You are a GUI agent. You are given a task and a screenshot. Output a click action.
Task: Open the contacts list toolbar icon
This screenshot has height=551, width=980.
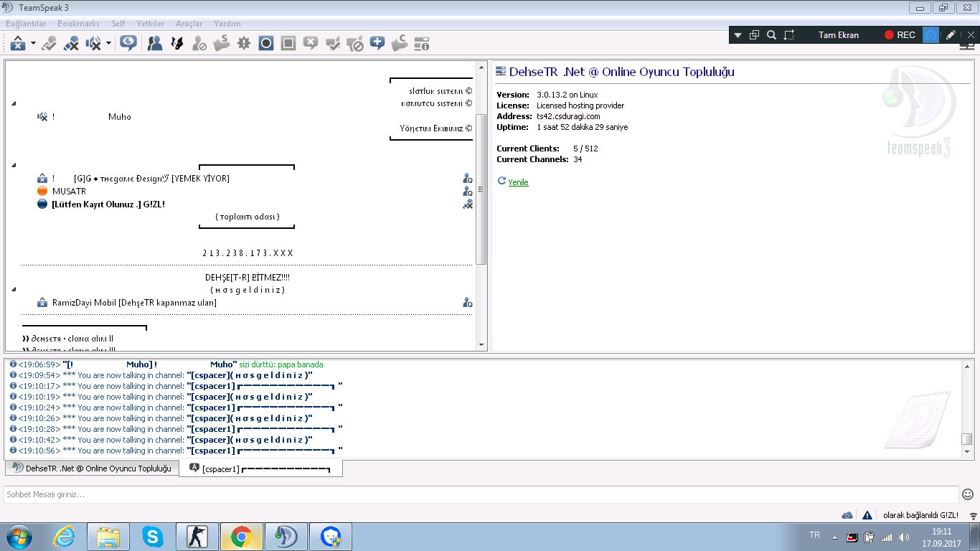tap(154, 44)
